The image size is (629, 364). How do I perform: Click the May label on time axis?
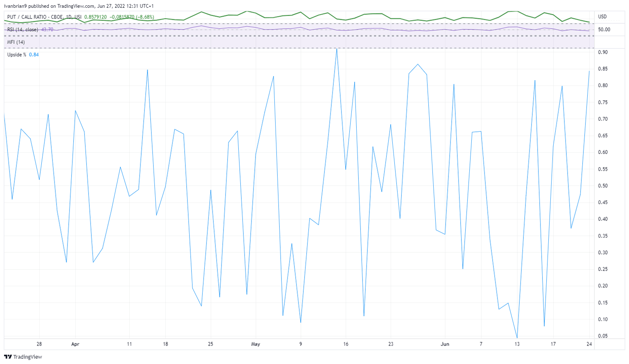[256, 344]
